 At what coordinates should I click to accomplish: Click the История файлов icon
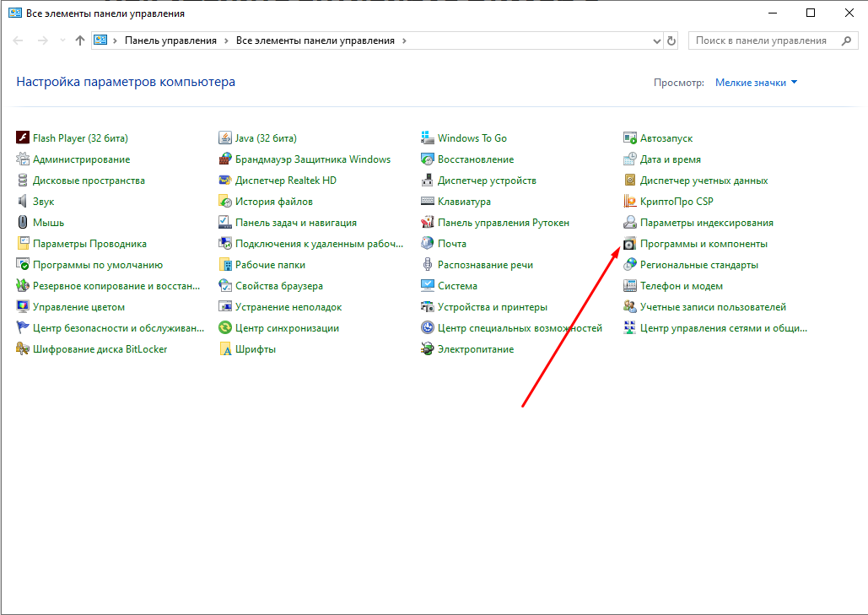[x=225, y=201]
